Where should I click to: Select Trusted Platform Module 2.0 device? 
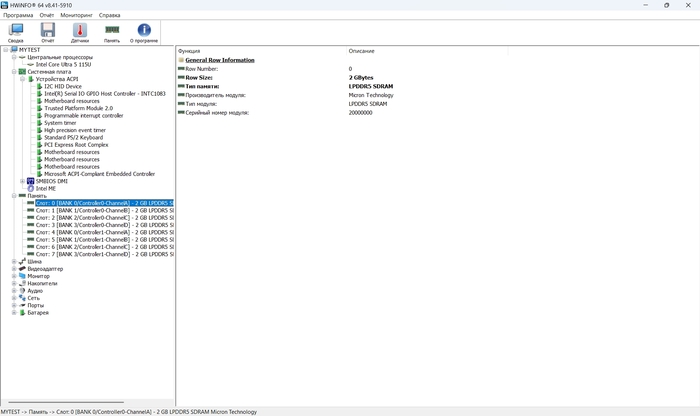click(x=78, y=108)
